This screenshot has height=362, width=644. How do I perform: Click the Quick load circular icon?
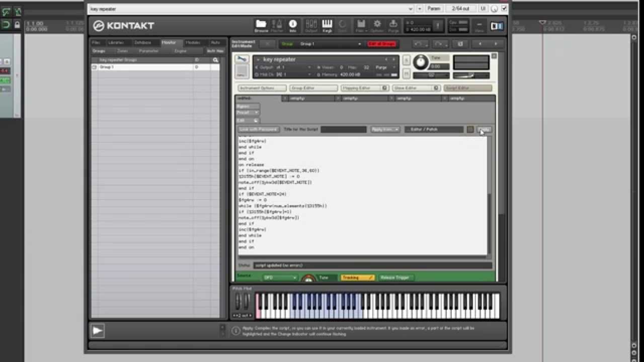342,25
